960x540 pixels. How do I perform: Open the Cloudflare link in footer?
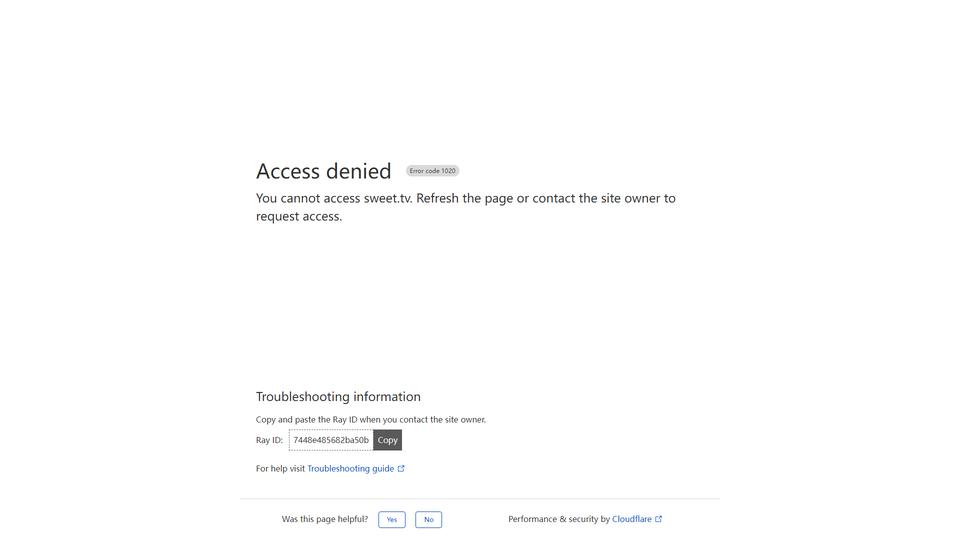(x=632, y=519)
